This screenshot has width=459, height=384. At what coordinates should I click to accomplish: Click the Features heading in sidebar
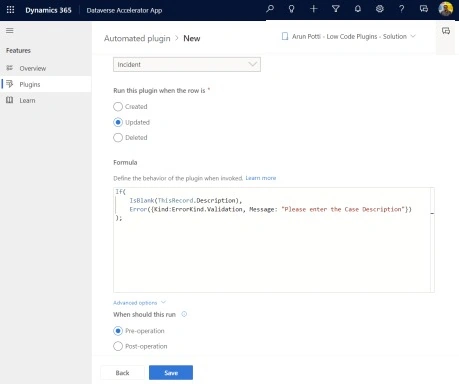pos(18,51)
